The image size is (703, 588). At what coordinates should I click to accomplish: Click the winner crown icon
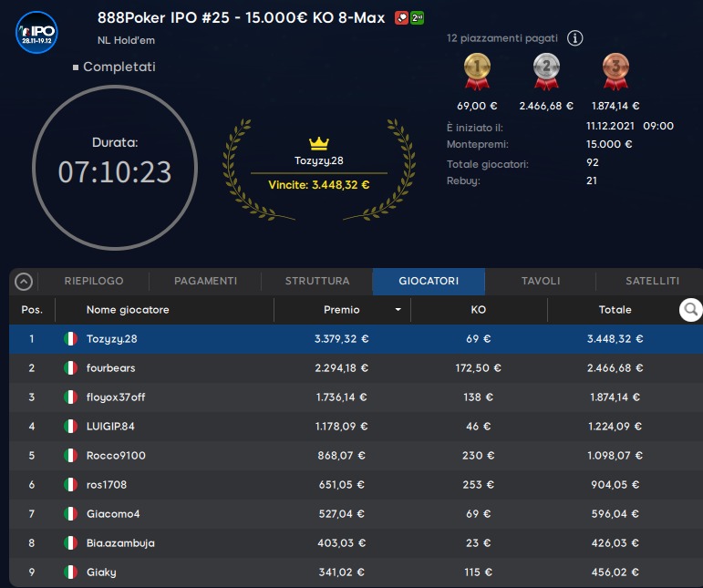click(x=319, y=143)
